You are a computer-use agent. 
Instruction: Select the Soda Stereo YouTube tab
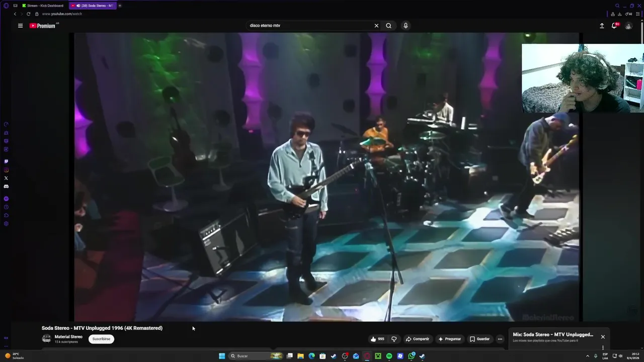92,6
